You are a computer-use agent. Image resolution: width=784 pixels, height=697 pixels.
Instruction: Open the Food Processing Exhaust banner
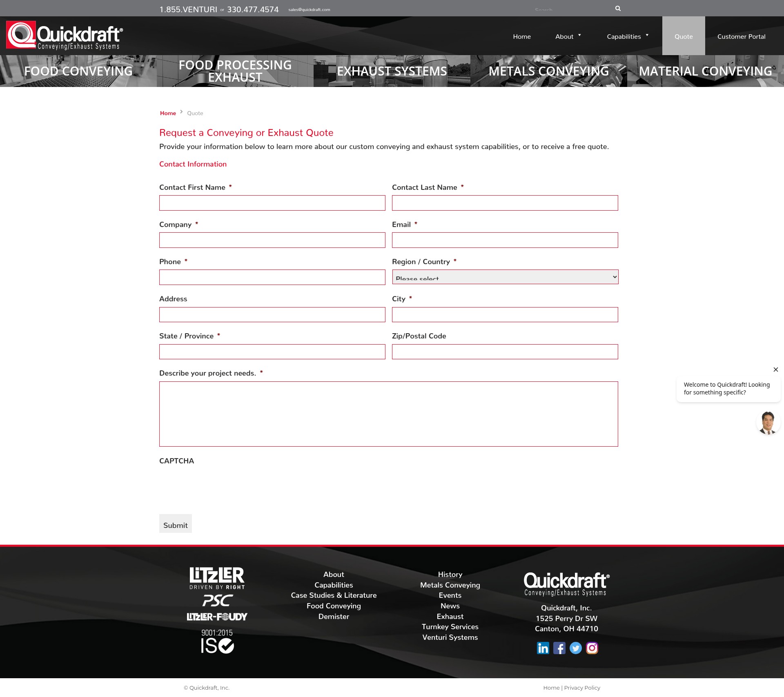[x=235, y=71]
